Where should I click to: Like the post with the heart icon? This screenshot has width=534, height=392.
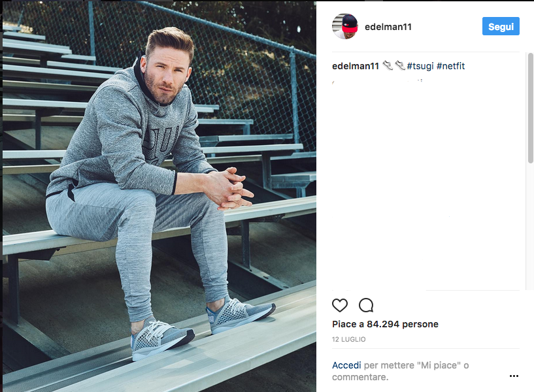pos(339,305)
